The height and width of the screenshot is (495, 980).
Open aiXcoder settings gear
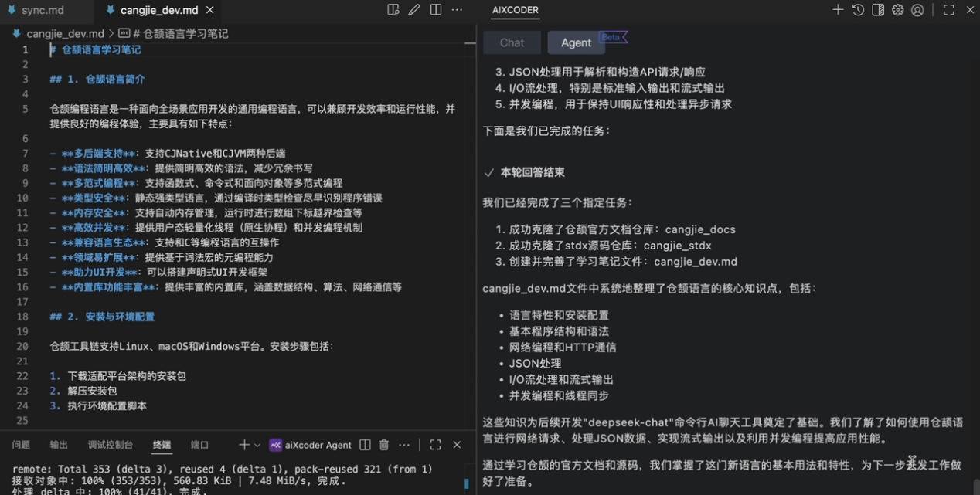coord(897,10)
